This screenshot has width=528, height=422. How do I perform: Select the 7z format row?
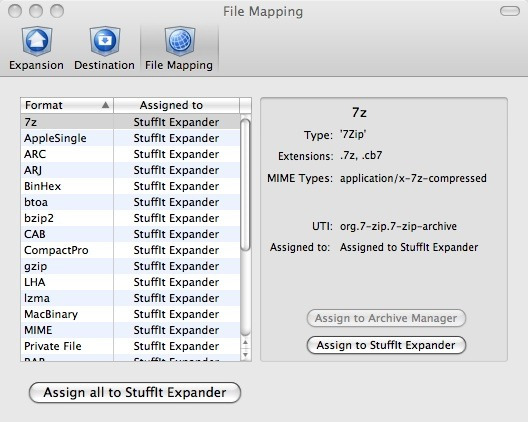click(130, 122)
